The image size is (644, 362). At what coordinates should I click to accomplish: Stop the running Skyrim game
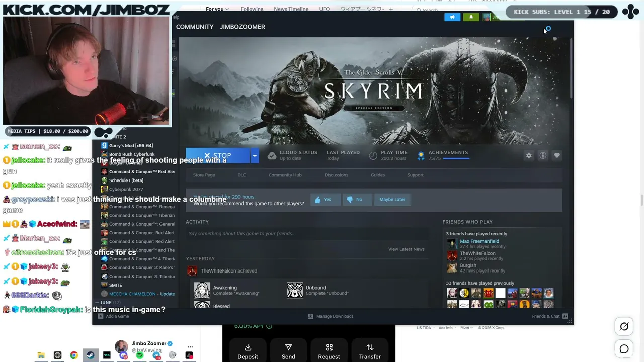point(217,156)
